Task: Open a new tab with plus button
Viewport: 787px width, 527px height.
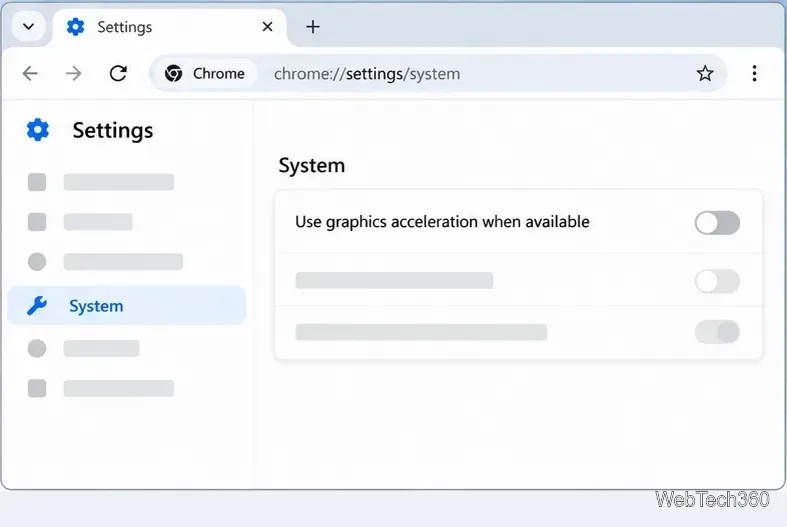Action: 313,27
